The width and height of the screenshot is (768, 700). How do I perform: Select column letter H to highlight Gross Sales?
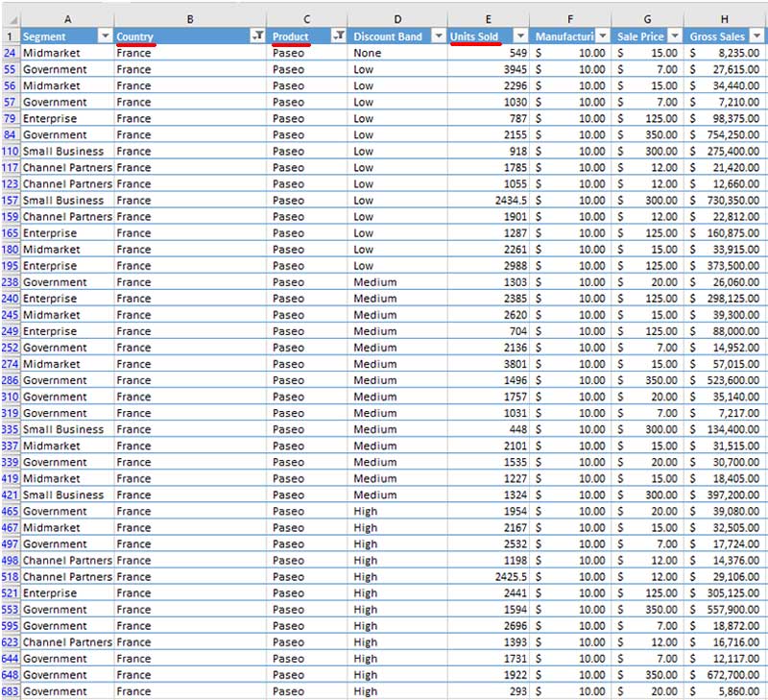[x=724, y=17]
